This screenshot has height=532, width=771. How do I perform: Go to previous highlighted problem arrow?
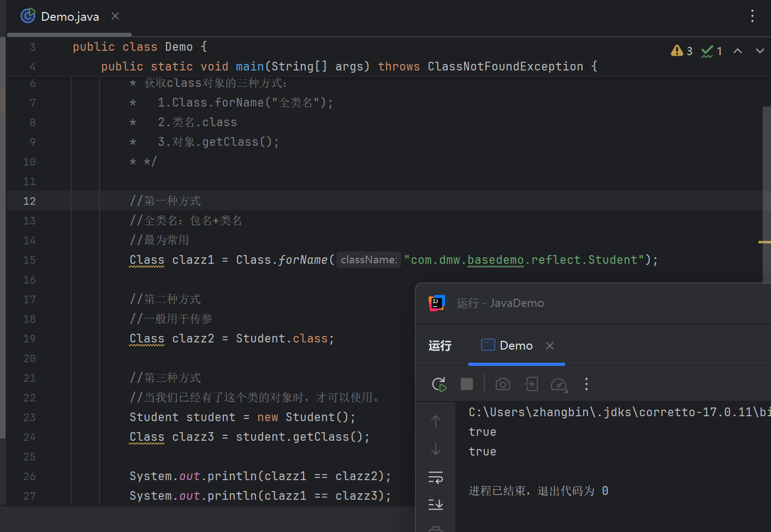[738, 51]
